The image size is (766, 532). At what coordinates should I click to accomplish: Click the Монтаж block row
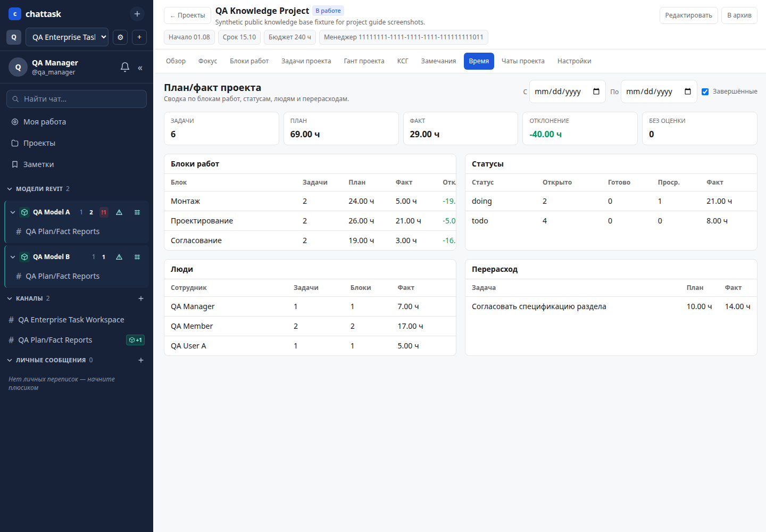click(x=310, y=201)
